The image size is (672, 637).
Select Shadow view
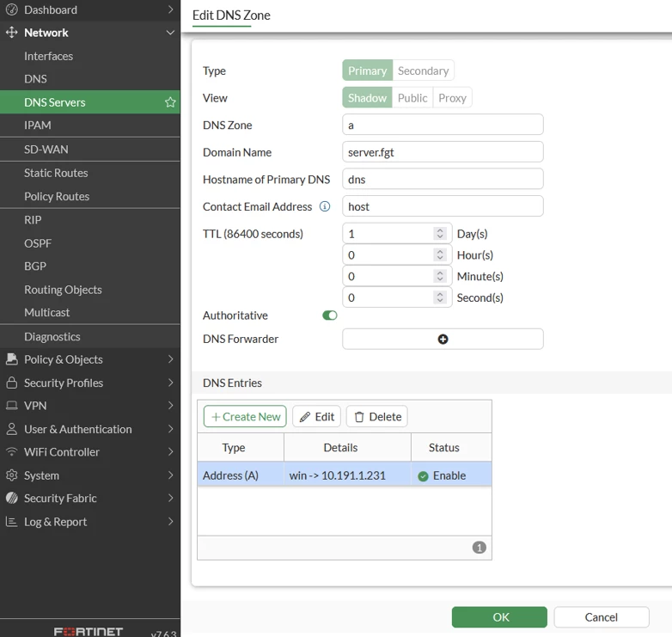(x=367, y=98)
